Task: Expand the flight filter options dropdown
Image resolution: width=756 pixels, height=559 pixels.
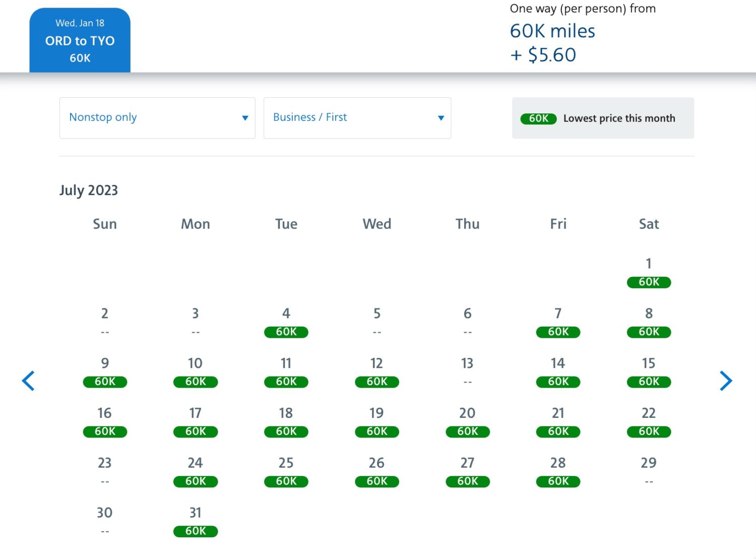Action: click(x=156, y=117)
